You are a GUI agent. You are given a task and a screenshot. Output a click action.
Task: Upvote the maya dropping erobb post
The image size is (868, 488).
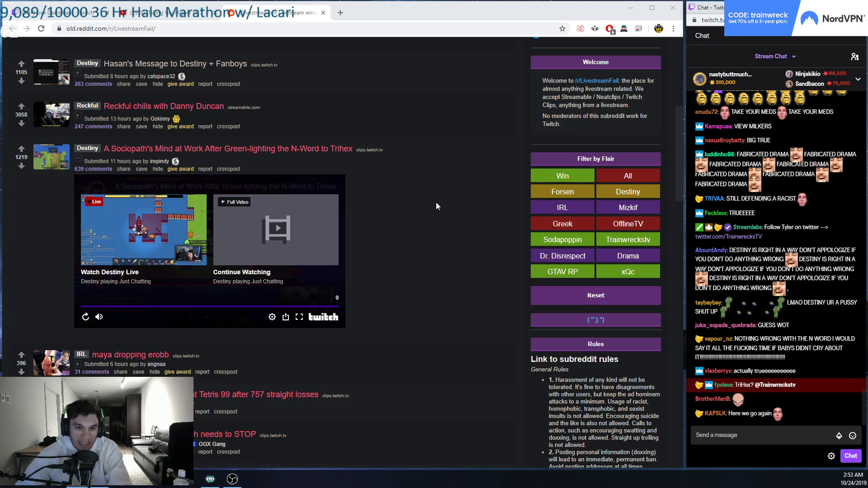21,355
